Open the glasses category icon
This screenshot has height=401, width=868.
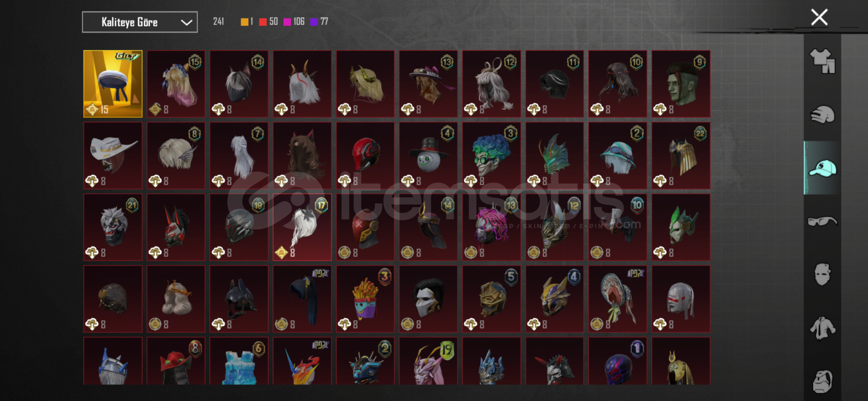tap(822, 221)
